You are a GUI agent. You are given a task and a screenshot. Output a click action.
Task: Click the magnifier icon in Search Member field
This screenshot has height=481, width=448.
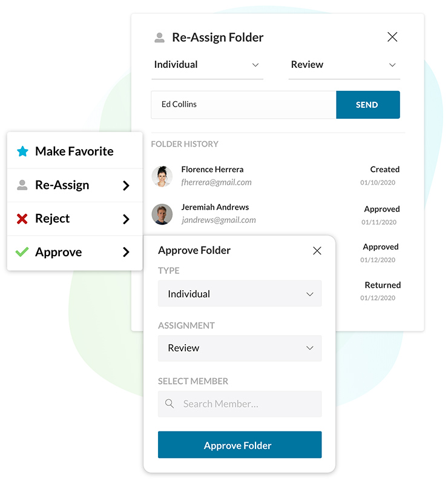[170, 404]
